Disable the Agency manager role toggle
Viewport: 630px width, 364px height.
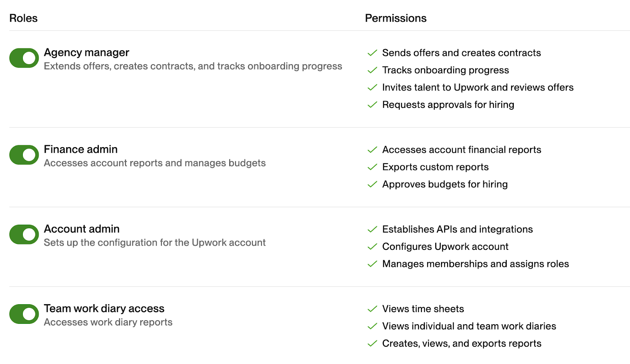(x=24, y=58)
